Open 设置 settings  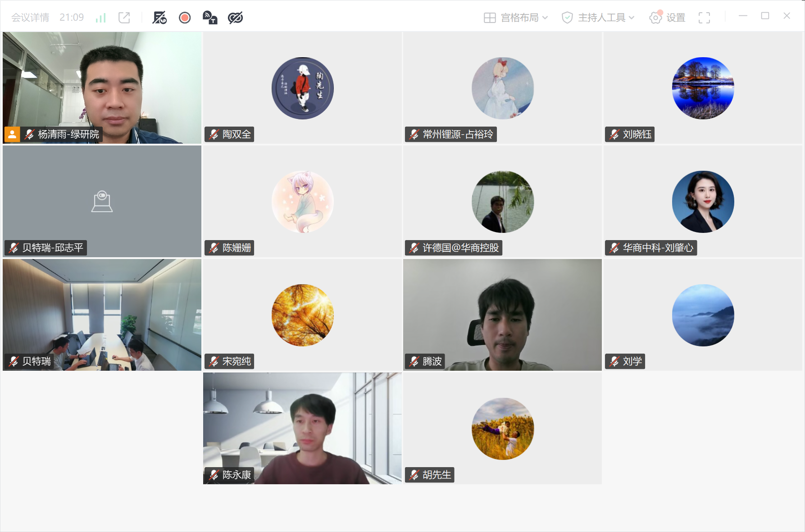[x=667, y=18]
